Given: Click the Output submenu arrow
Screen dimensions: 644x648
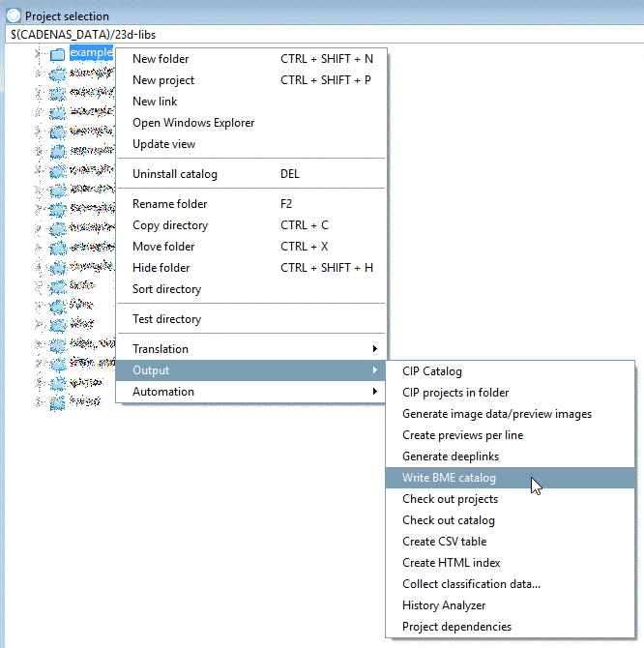Looking at the screenshot, I should coord(374,369).
